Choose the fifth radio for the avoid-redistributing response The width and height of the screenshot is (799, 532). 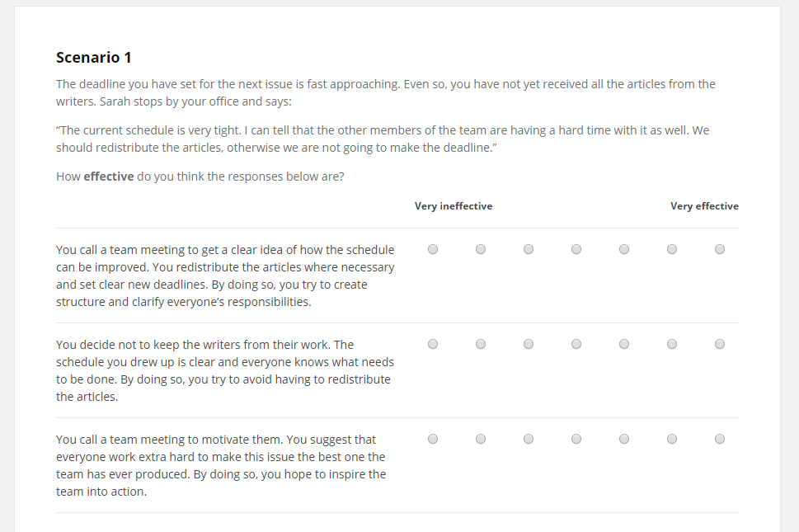point(624,344)
